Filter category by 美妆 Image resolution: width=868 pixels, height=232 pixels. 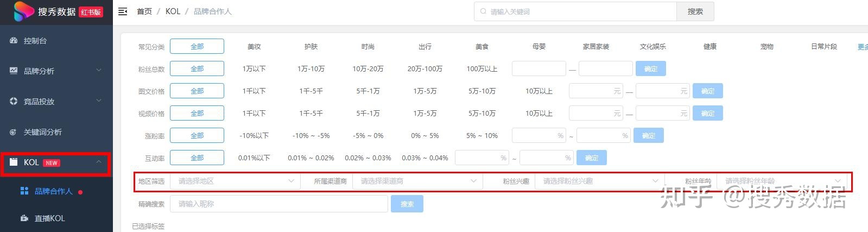pos(254,47)
